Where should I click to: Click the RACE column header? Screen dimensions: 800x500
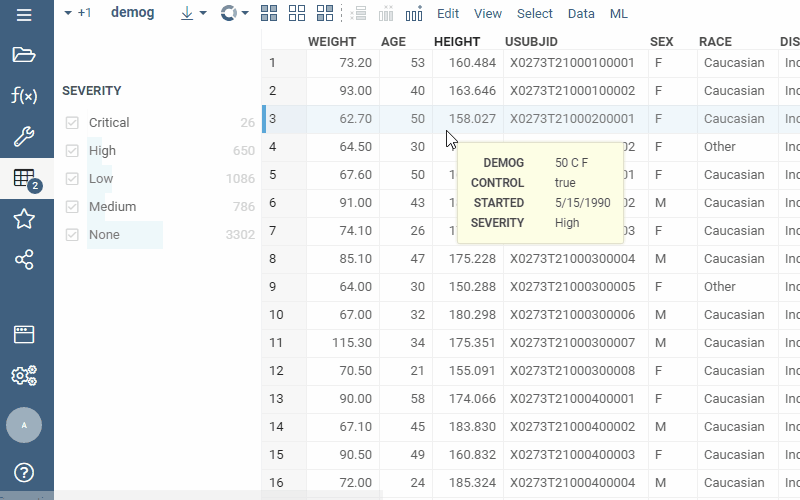[x=715, y=42]
